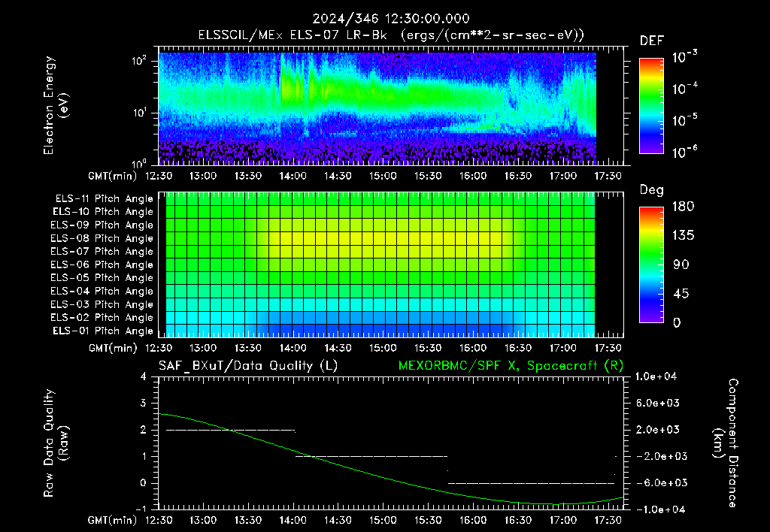
Task: Click the white data quality segment at level 2
Action: click(230, 430)
